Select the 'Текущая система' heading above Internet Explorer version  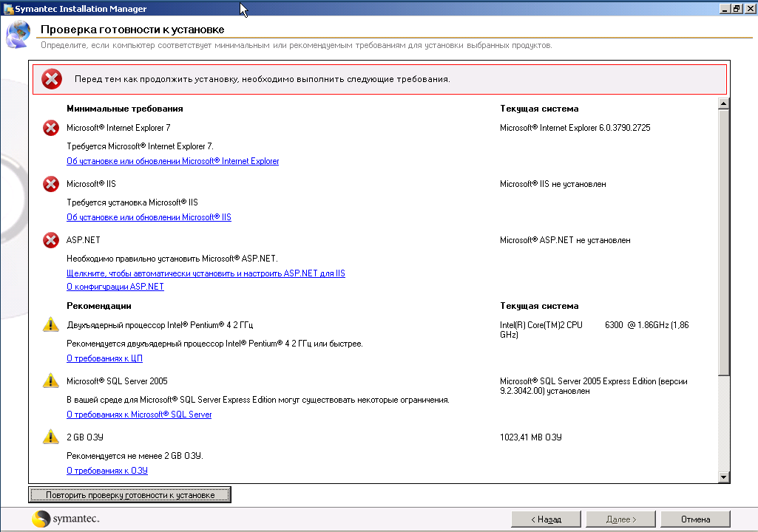pyautogui.click(x=540, y=109)
